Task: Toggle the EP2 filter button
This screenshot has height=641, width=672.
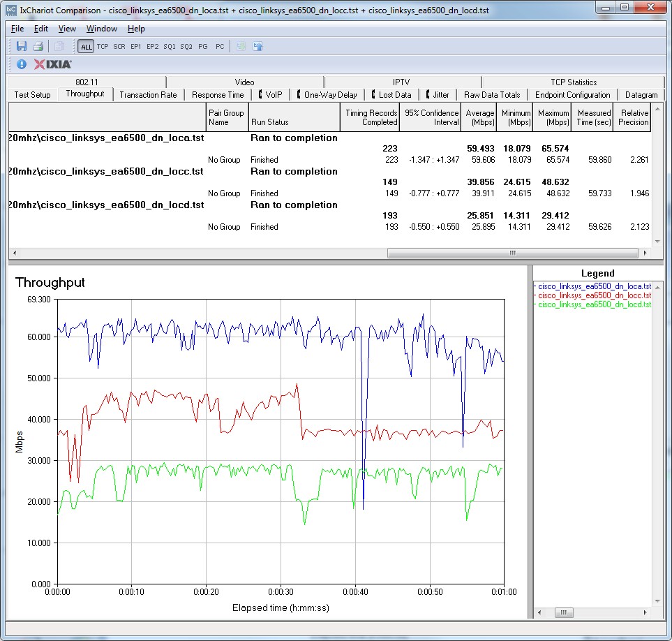Action: [153, 47]
